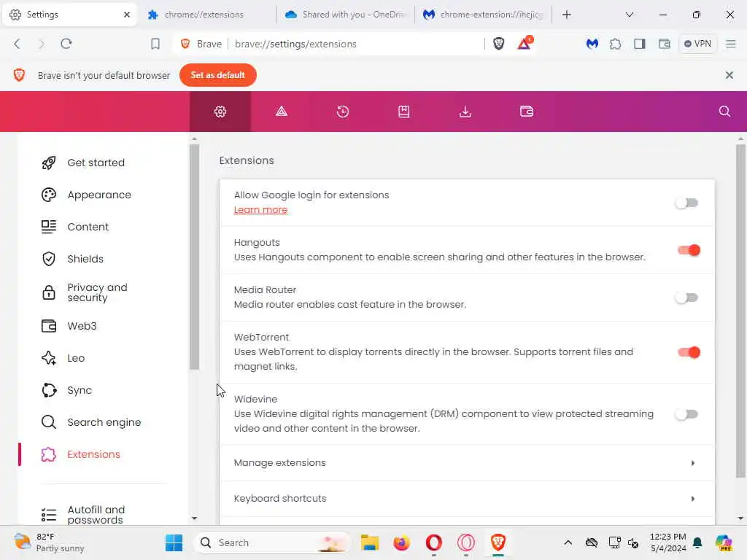The height and width of the screenshot is (560, 747).
Task: Switch to the Shared with you OneDrive tab
Action: tap(345, 15)
